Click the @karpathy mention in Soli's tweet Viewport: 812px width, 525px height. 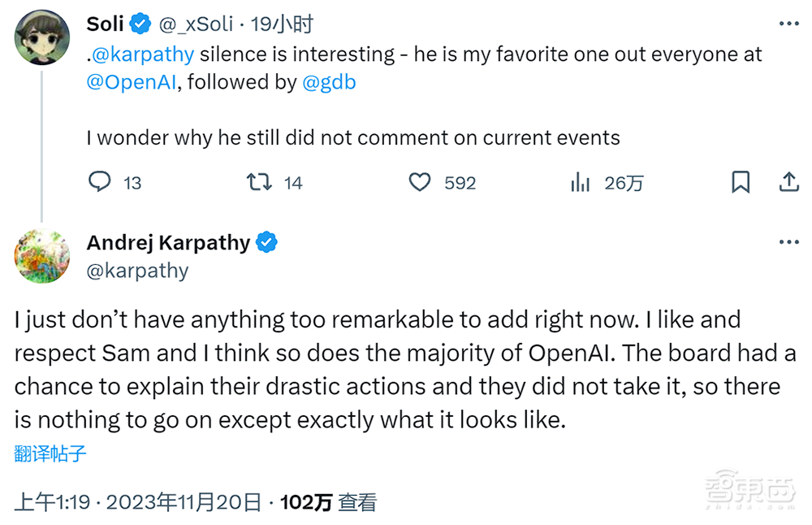pos(143,54)
